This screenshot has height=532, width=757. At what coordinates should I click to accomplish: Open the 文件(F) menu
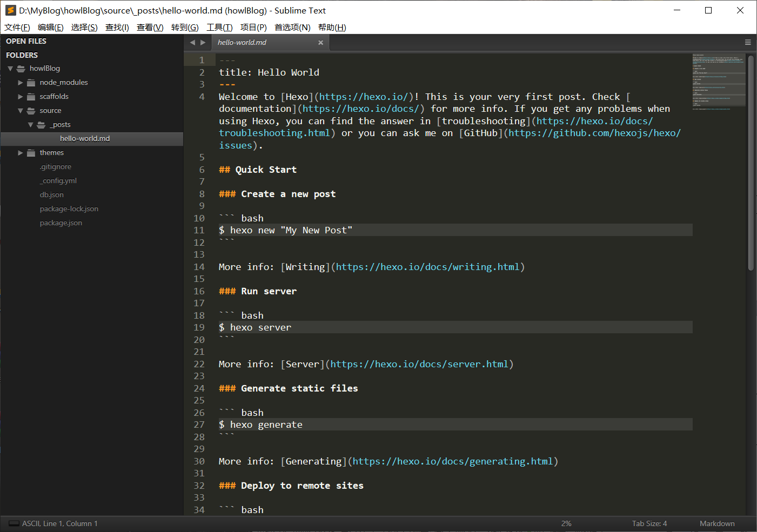coord(17,28)
